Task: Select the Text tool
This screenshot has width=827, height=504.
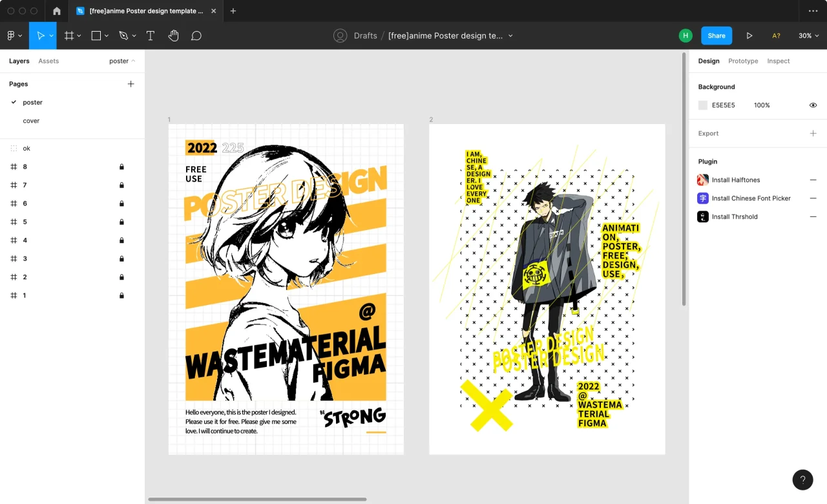Action: pos(151,36)
